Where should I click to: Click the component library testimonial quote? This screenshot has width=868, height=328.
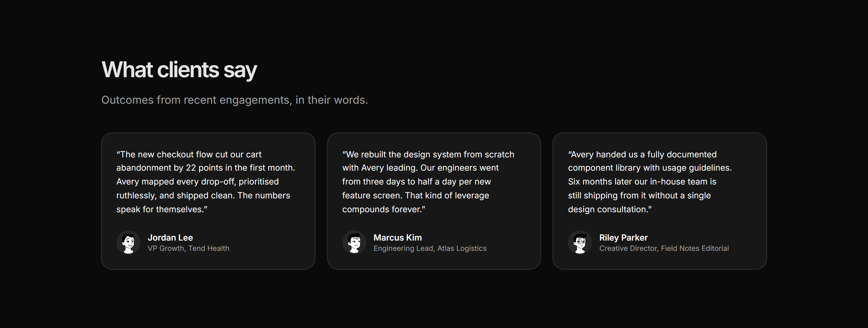click(x=650, y=182)
